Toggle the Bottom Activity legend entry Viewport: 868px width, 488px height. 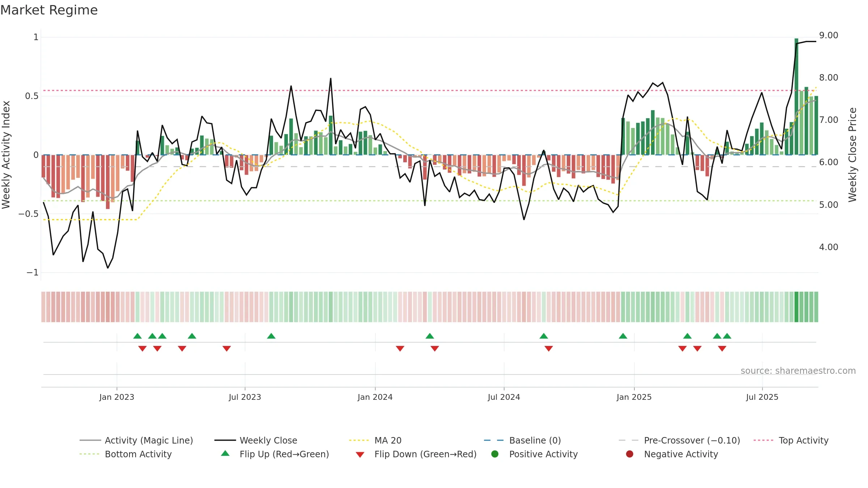(x=125, y=454)
